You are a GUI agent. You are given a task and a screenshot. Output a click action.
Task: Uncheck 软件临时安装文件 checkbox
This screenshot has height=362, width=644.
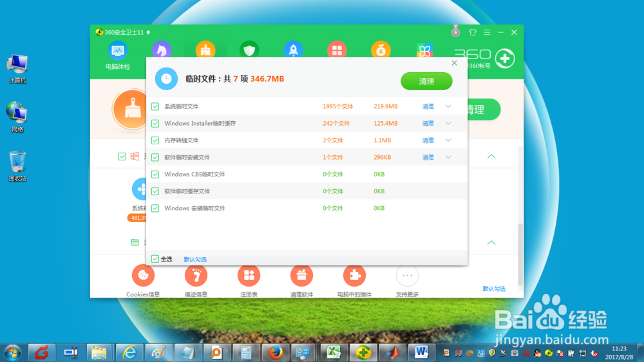(x=155, y=157)
